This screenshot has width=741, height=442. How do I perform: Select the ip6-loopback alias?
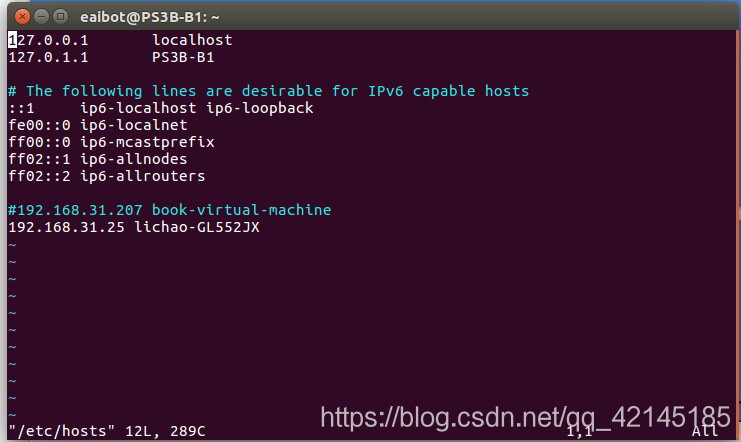coord(259,108)
